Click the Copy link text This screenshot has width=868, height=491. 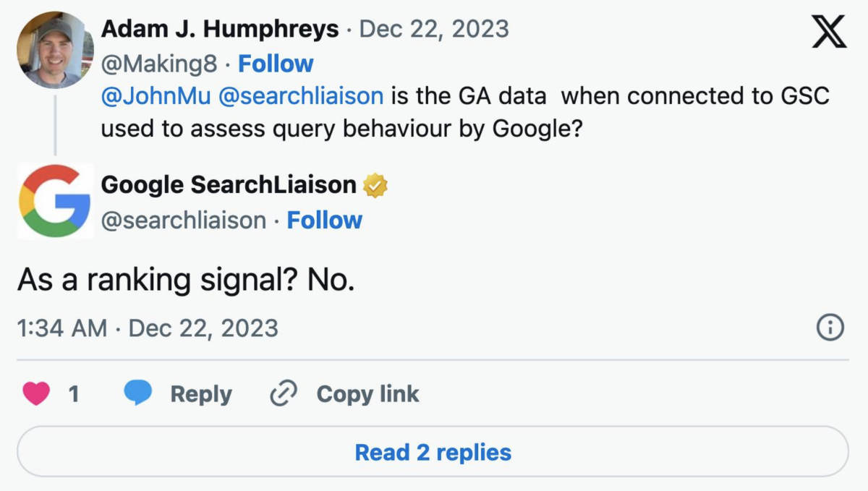367,394
